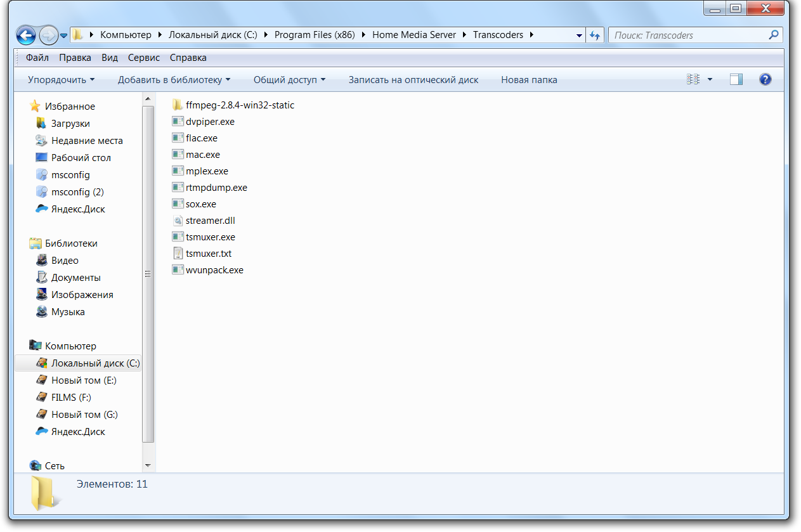Viewport: 801px width, 532px height.
Task: Click the change view icon
Action: 693,80
